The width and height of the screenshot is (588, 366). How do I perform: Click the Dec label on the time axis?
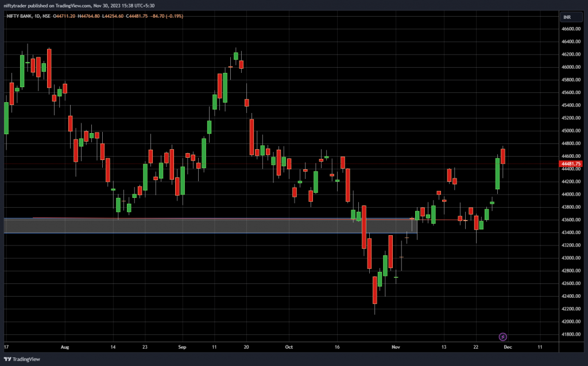pyautogui.click(x=508, y=347)
